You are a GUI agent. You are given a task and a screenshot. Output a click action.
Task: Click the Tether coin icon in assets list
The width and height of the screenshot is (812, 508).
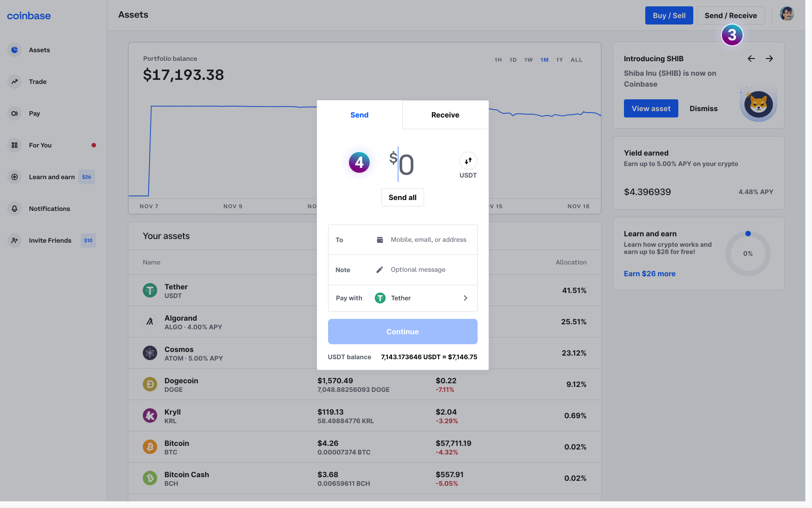click(x=150, y=290)
